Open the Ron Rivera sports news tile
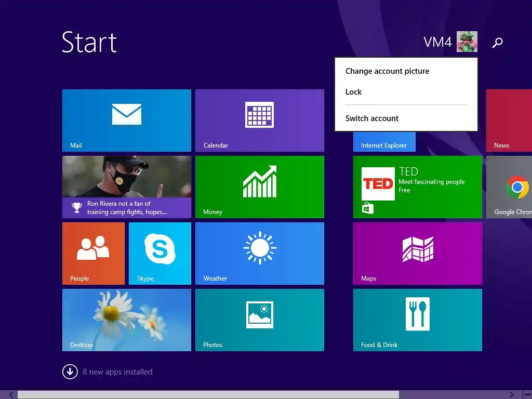The width and height of the screenshot is (532, 399). 127,187
